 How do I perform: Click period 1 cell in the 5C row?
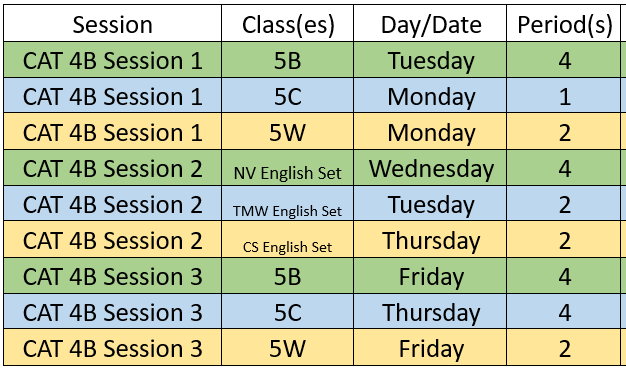tap(563, 95)
